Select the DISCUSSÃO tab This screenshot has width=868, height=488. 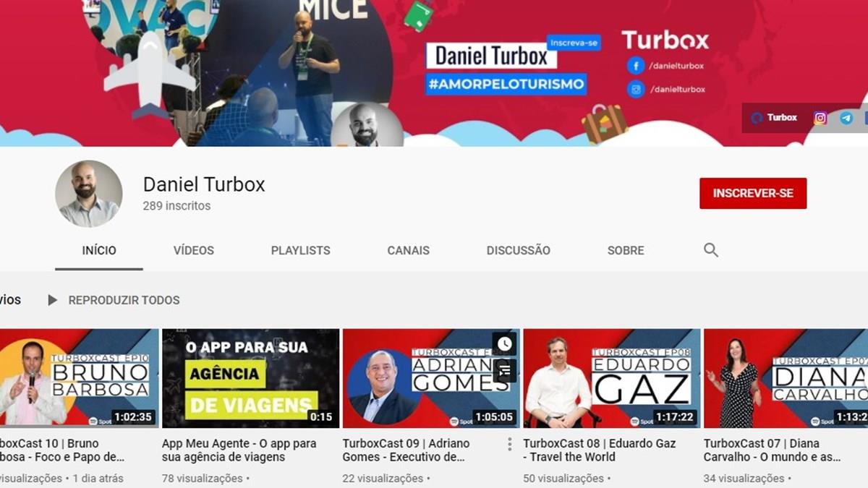(518, 250)
